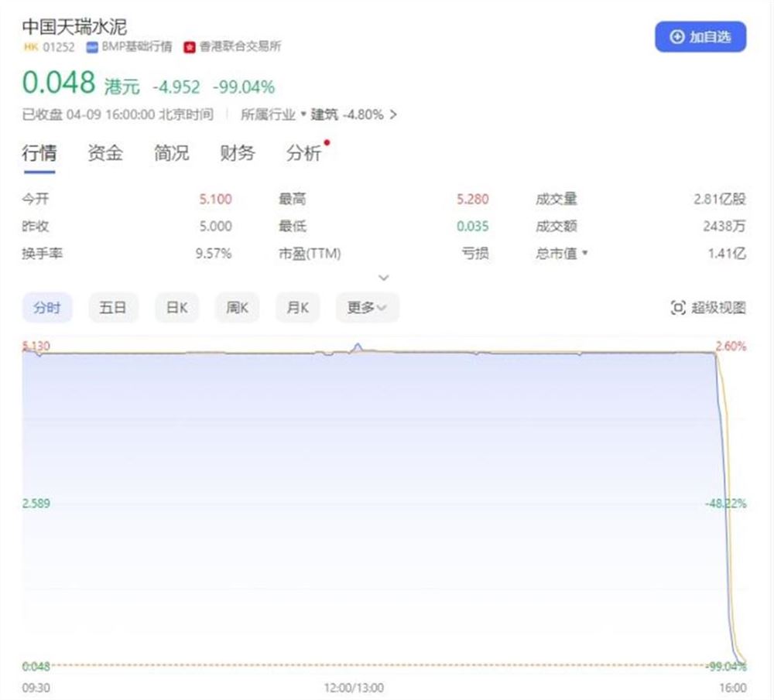The height and width of the screenshot is (700, 774).
Task: Switch chart to 五日 view
Action: point(112,308)
